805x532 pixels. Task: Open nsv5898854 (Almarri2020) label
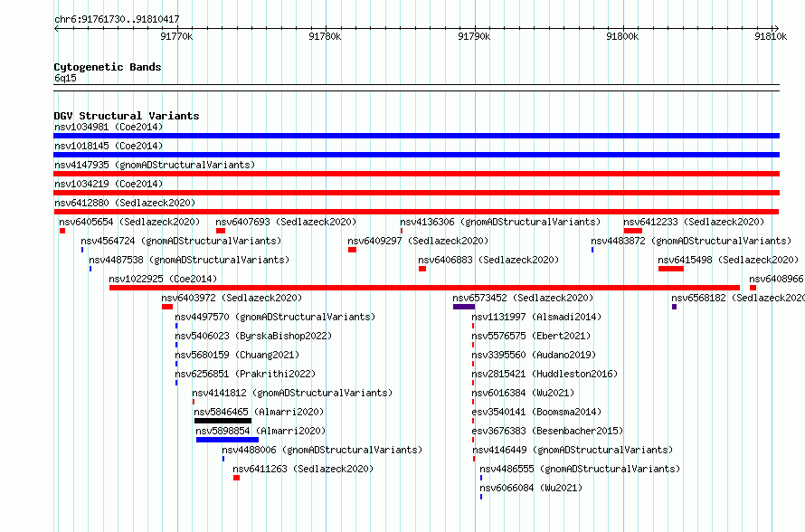tap(260, 431)
